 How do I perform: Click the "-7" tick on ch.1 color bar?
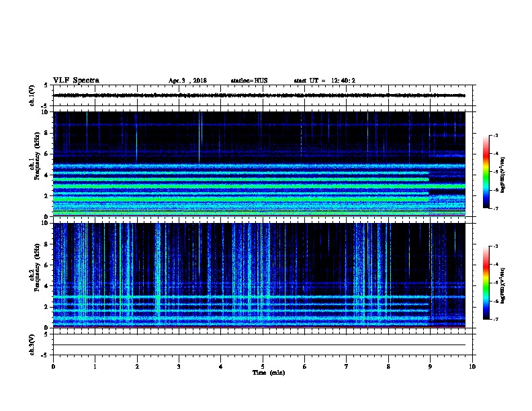[x=496, y=208]
